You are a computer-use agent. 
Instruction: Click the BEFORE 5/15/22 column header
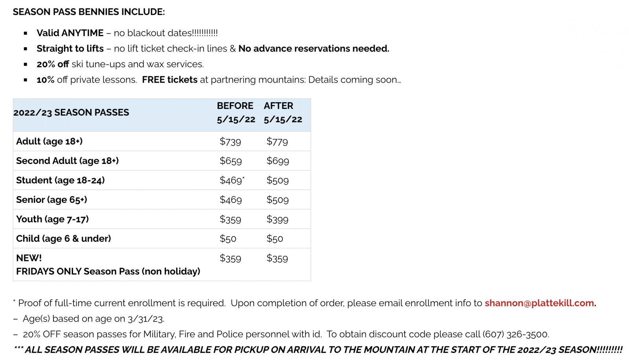(x=236, y=112)
